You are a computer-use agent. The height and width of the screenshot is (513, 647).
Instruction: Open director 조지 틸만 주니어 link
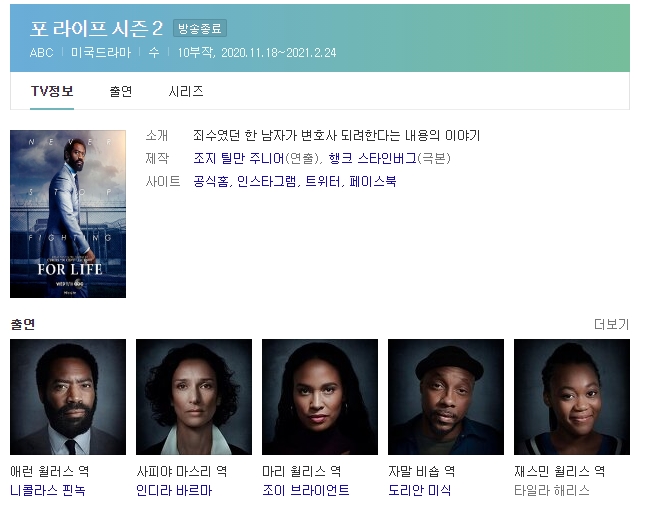(x=239, y=158)
